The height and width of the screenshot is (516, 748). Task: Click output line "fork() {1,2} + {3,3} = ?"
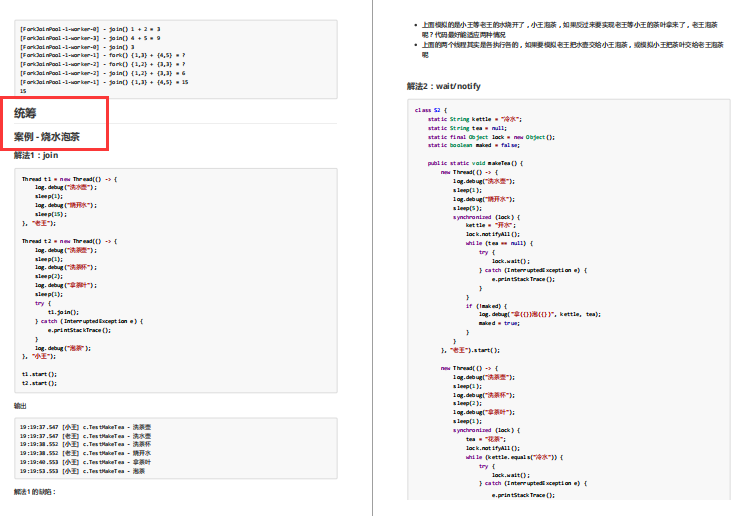(102, 64)
